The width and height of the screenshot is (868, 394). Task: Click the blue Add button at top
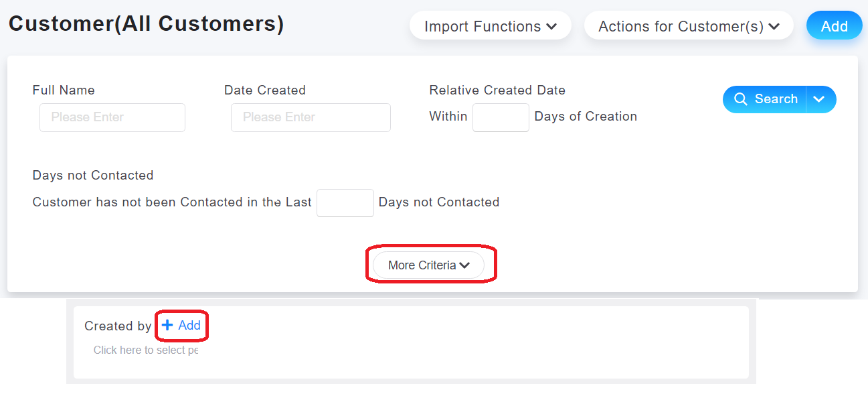click(834, 26)
